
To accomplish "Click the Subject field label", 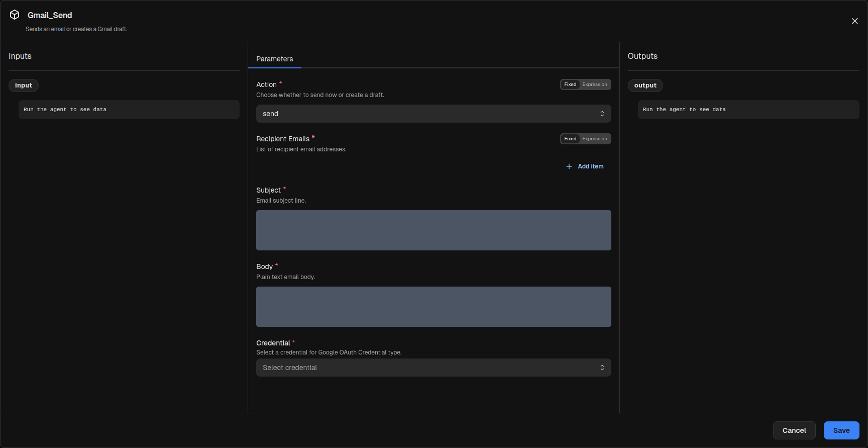I will 268,190.
